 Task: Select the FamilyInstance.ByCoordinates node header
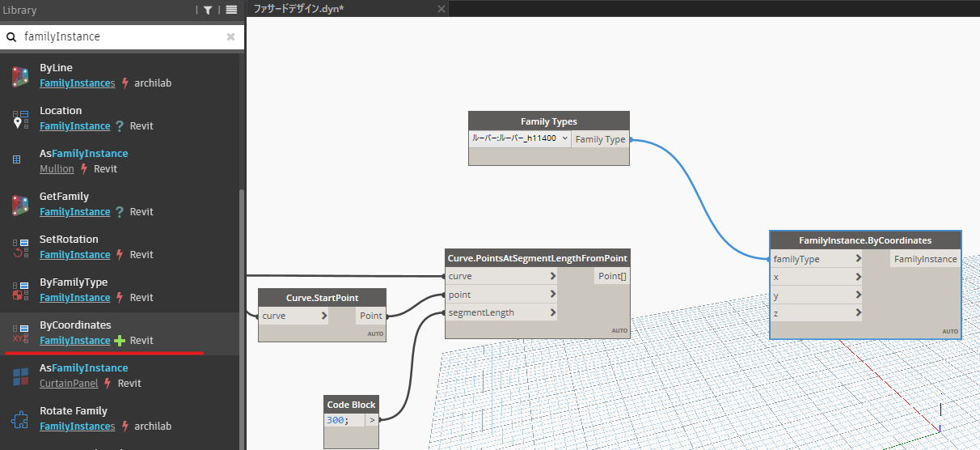pos(865,240)
